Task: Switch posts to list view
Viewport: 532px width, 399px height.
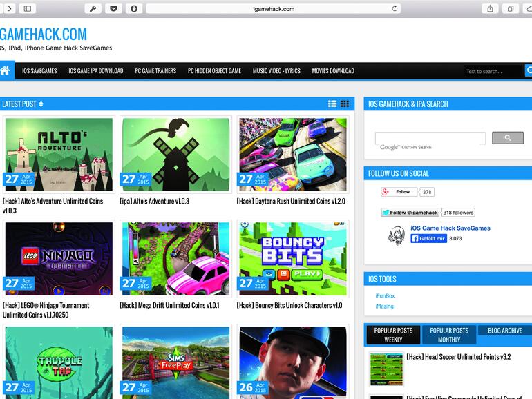Action: [x=332, y=104]
